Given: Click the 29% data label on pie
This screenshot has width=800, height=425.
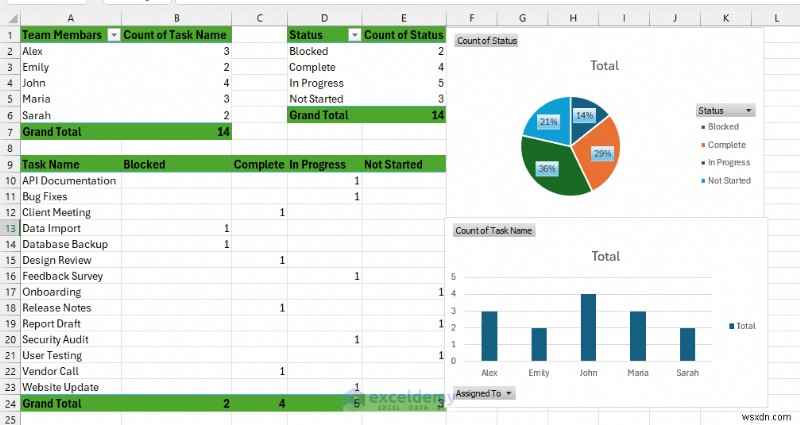Looking at the screenshot, I should [x=603, y=153].
